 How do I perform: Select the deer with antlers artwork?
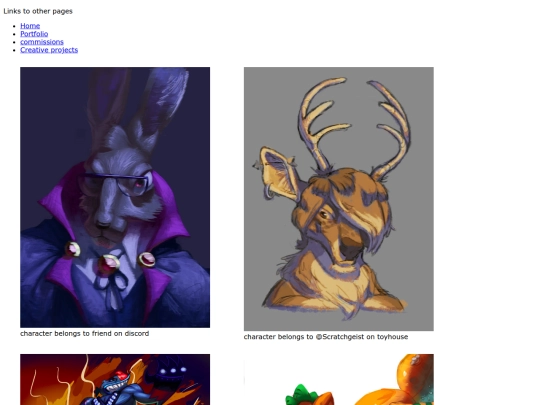[x=339, y=199]
